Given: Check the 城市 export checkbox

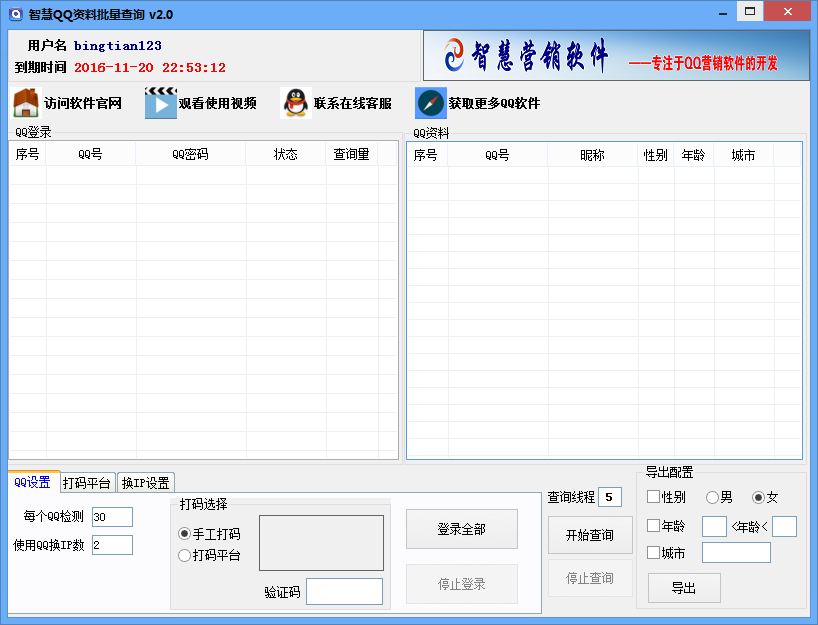Looking at the screenshot, I should (654, 553).
